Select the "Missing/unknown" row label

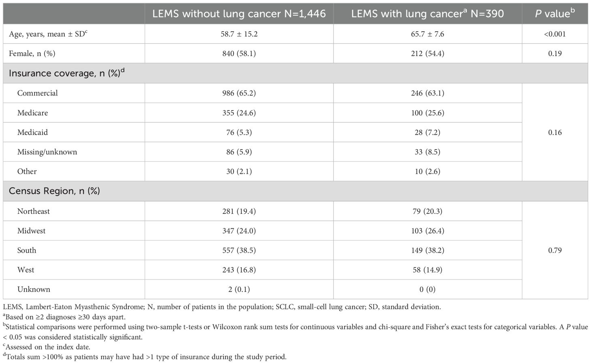[47, 152]
